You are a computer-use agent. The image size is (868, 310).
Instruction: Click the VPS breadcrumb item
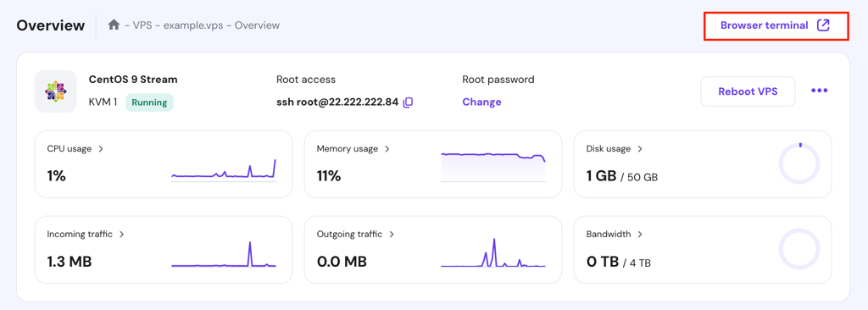click(142, 25)
